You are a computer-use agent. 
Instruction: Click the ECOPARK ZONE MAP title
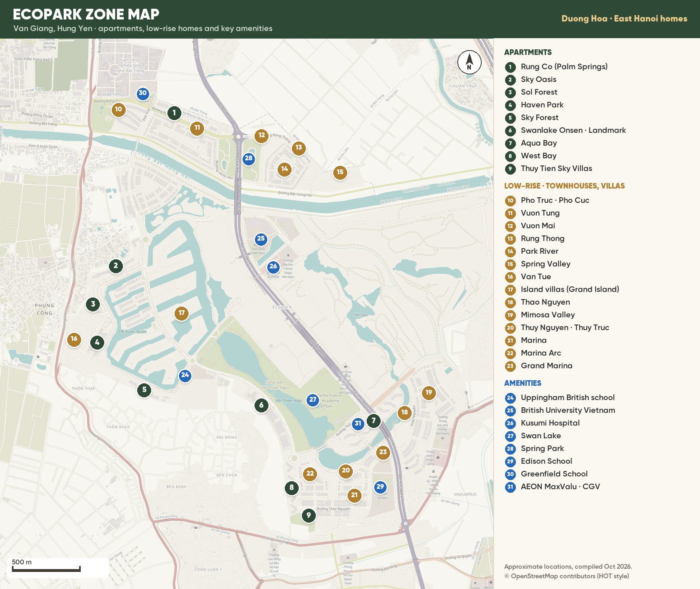coord(86,14)
